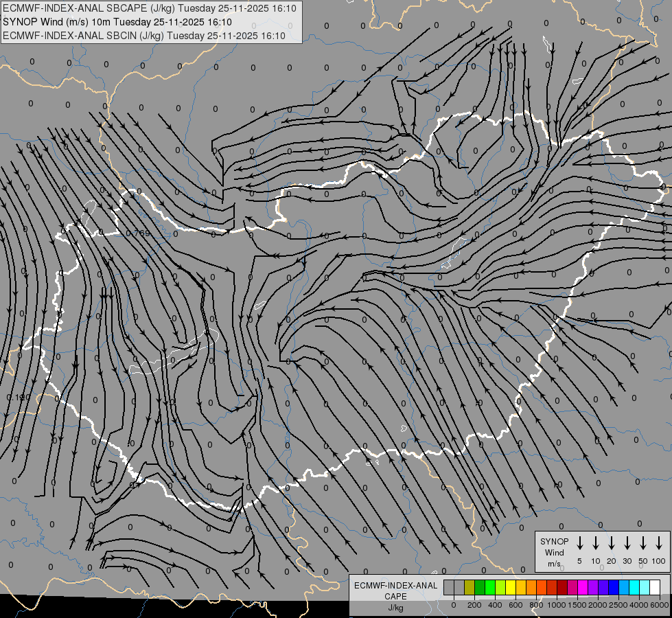Choose the orange swatch left of 800 tick

click(531, 587)
